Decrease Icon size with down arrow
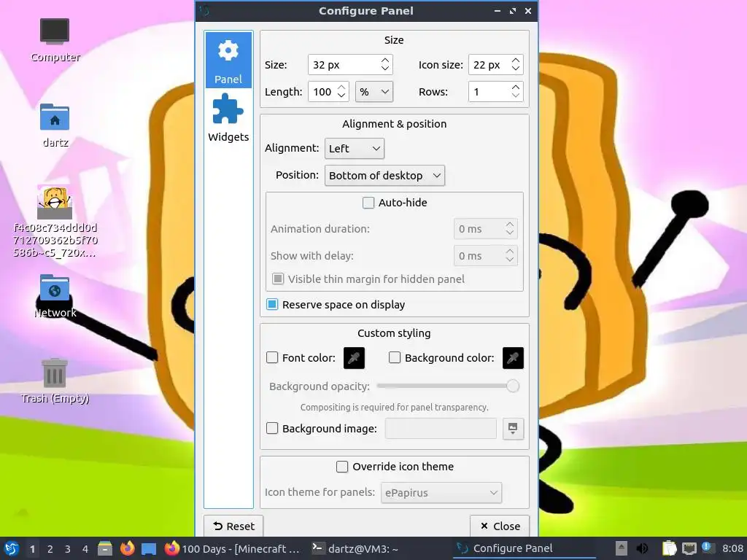 [516, 69]
